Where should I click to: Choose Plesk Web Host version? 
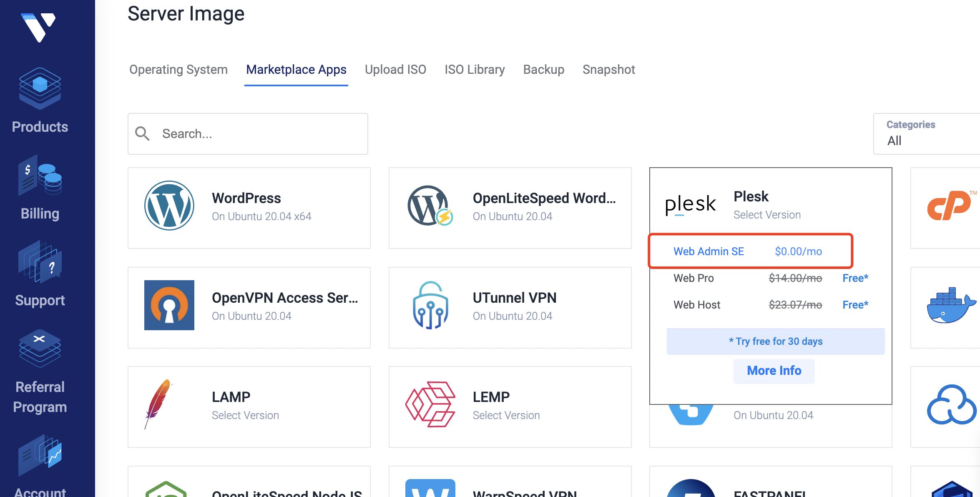[x=696, y=305]
